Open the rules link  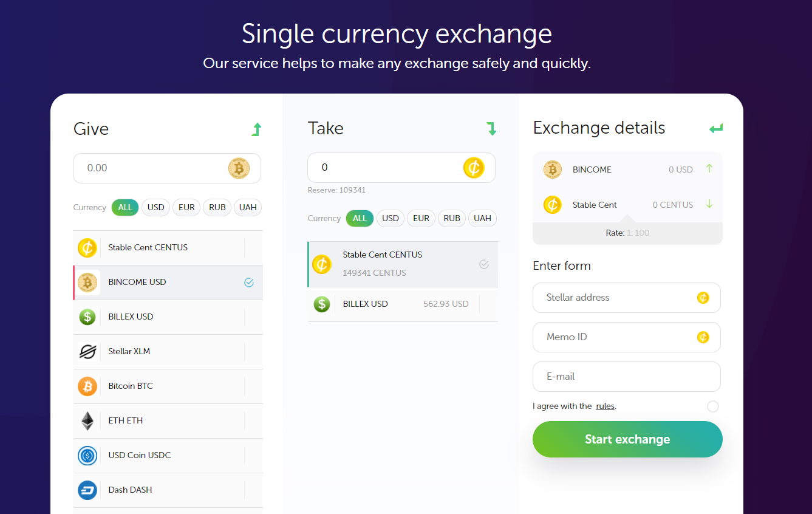click(605, 406)
